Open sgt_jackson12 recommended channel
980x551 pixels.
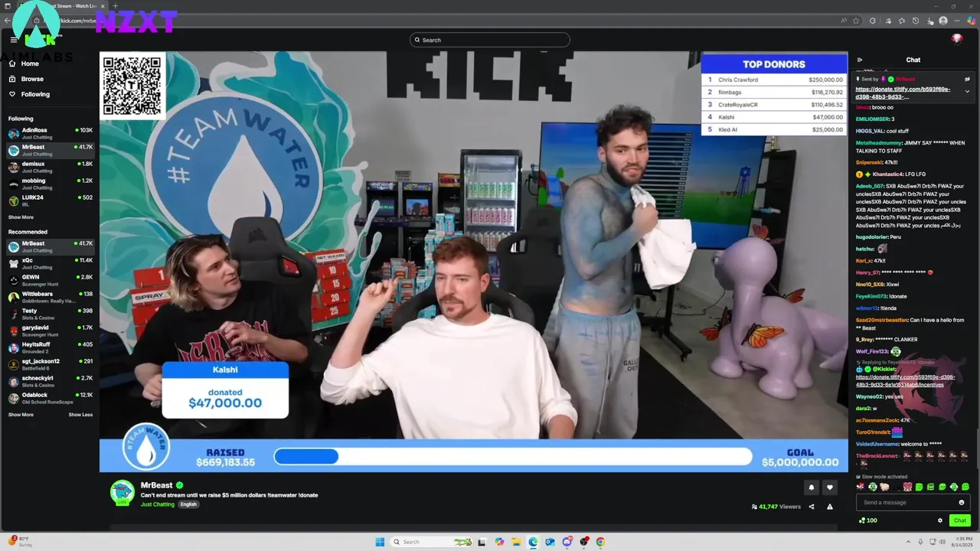(x=49, y=364)
